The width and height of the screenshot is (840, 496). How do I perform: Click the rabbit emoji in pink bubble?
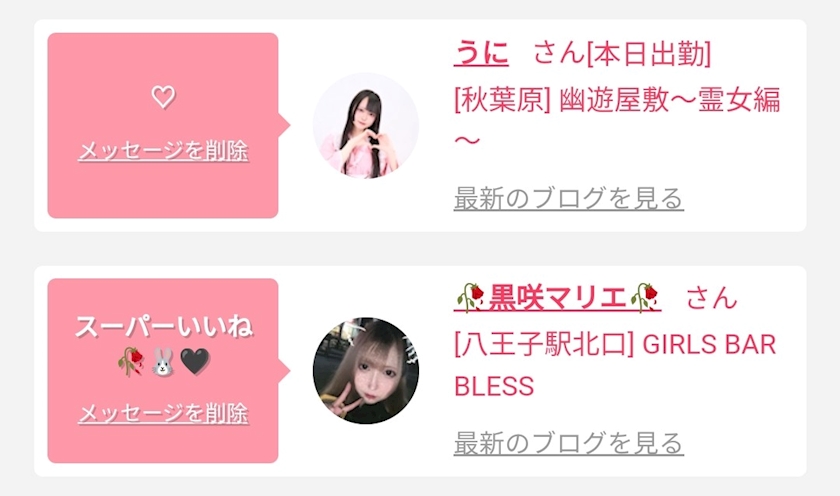163,362
